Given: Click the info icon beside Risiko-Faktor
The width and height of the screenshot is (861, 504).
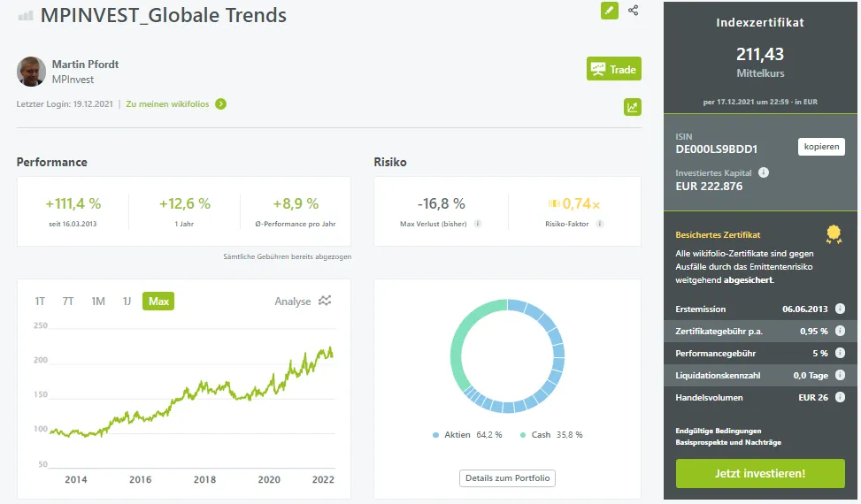Looking at the screenshot, I should (600, 224).
